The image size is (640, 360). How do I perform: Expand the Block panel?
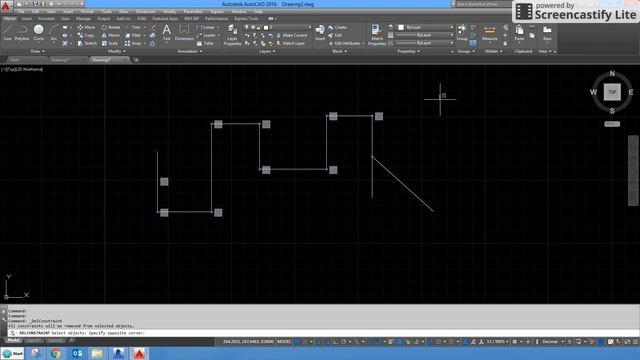pos(340,51)
